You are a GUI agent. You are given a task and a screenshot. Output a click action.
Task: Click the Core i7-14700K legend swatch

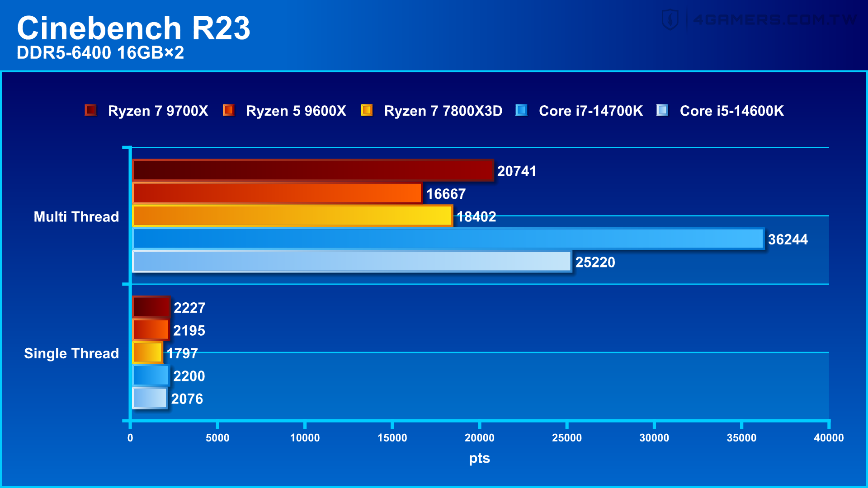[521, 110]
